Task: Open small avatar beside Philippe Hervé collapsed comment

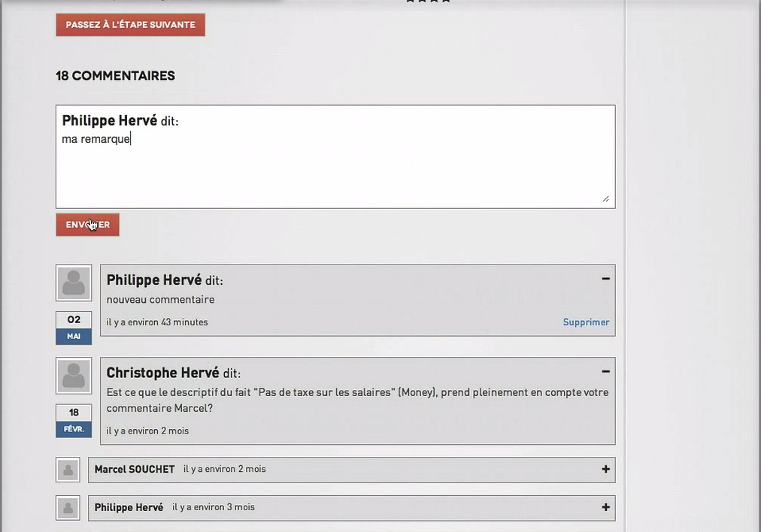Action: 68,508
